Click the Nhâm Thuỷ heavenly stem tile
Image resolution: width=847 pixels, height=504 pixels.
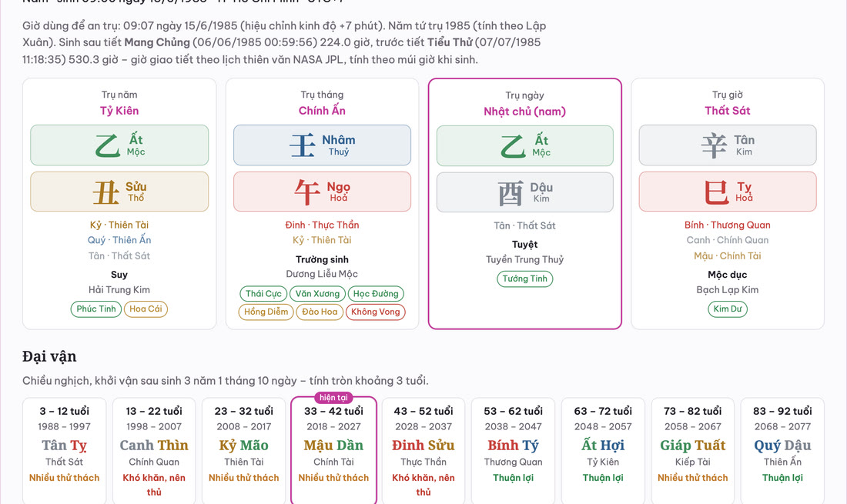(322, 145)
